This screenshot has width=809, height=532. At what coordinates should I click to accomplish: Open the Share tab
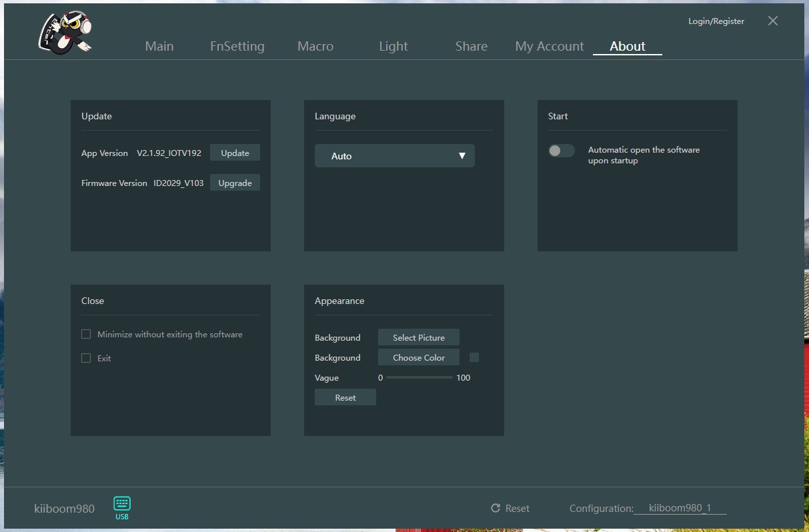(x=472, y=46)
